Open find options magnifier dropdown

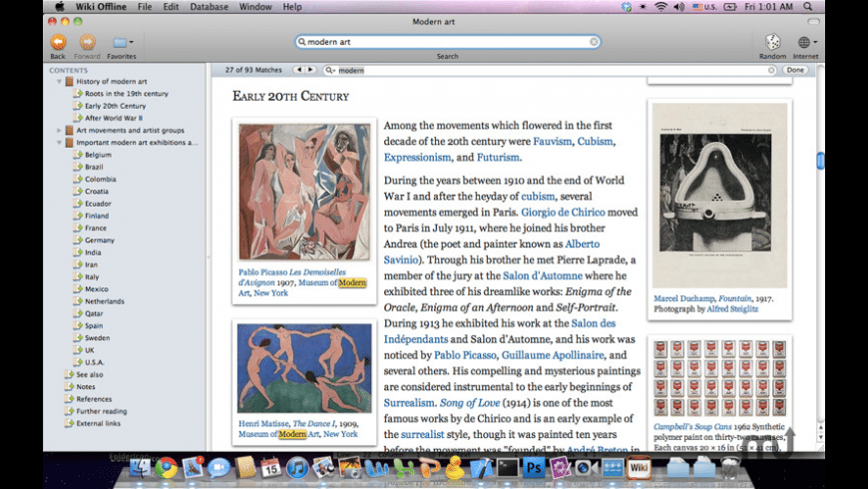coord(330,70)
